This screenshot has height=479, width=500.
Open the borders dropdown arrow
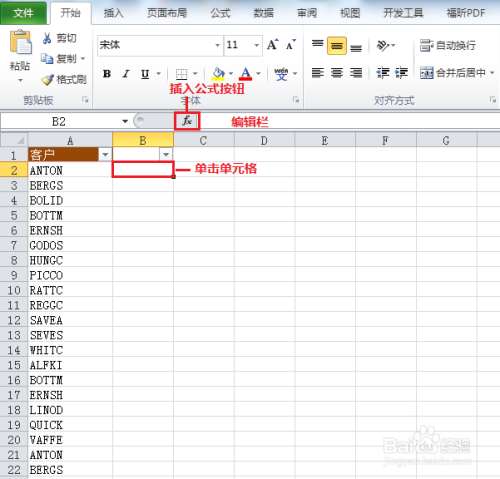[x=195, y=74]
